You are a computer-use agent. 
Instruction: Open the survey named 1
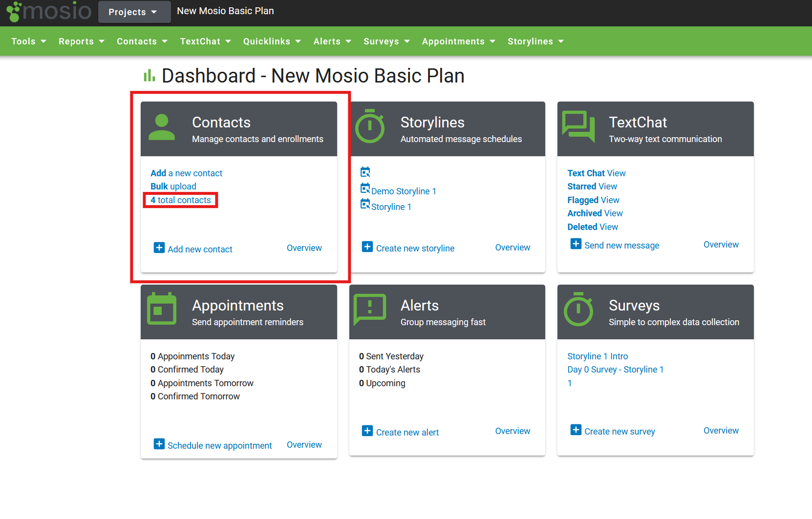(570, 383)
